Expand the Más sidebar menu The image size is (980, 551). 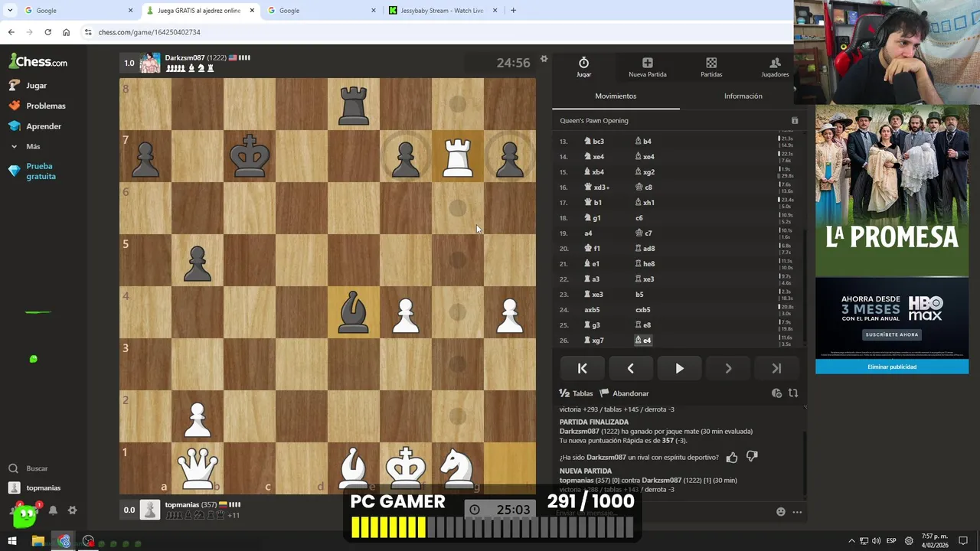pyautogui.click(x=32, y=146)
